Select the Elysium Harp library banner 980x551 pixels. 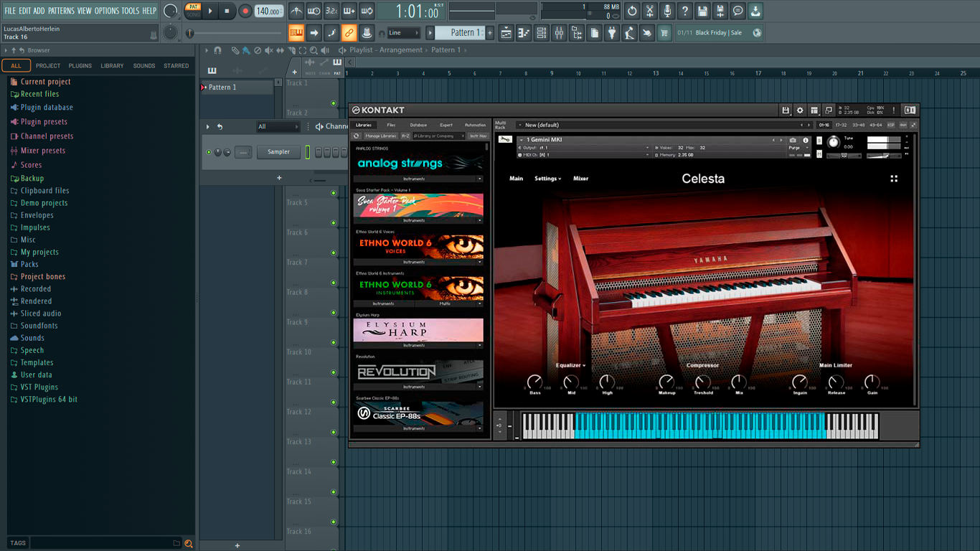[418, 330]
